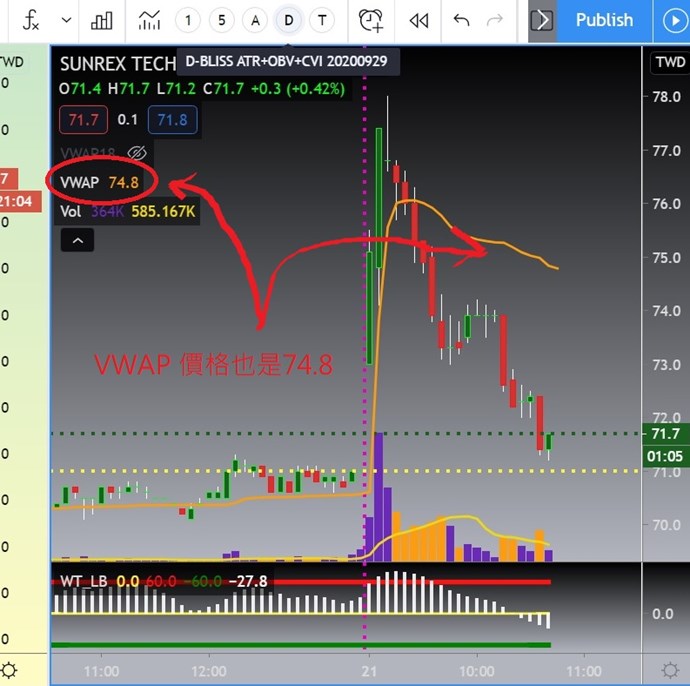The image size is (690, 686).
Task: Collapse the indicator legend with chevron
Action: tap(77, 240)
